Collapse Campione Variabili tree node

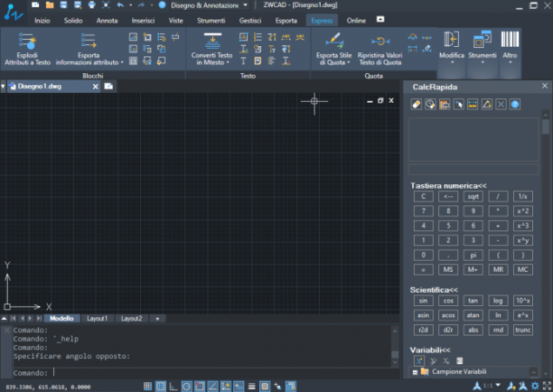pyautogui.click(x=415, y=372)
